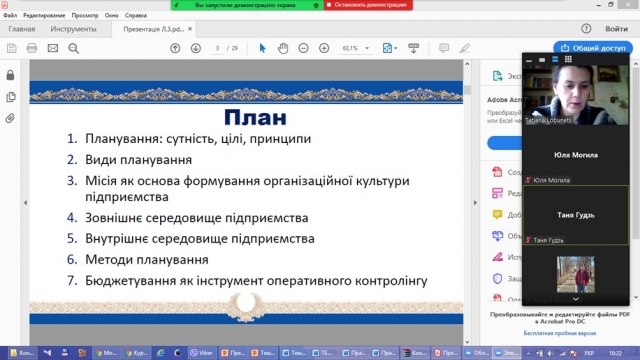Click the volume speaker icon in tray

pos(551,353)
